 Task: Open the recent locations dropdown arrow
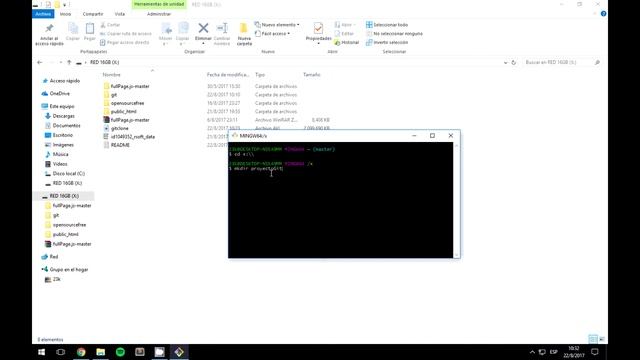pos(61,62)
